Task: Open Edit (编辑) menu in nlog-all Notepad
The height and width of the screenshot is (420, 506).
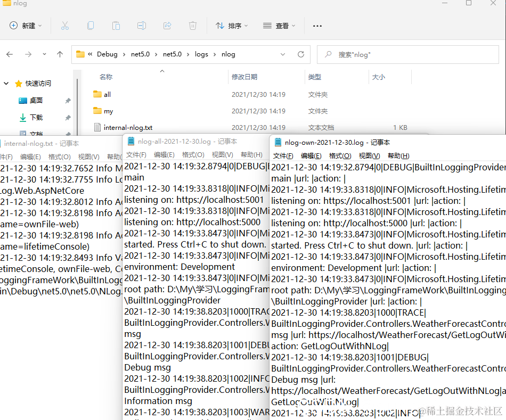Action: [164, 154]
